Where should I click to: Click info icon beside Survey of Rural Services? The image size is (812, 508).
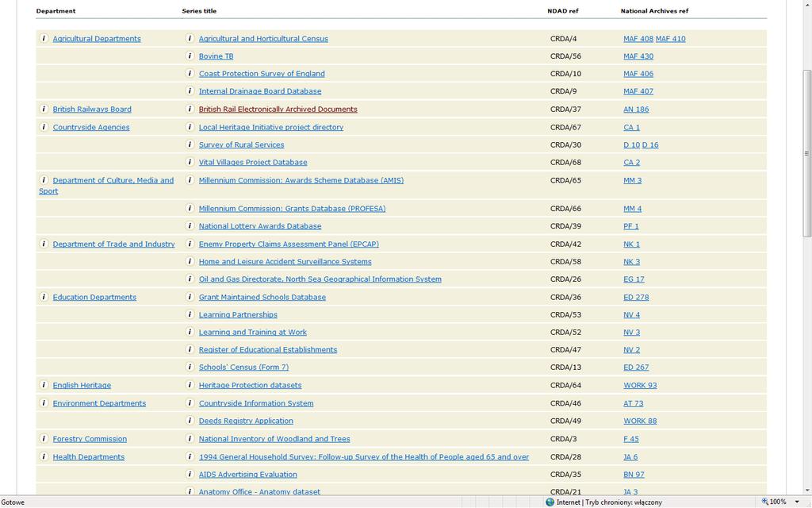pos(190,144)
